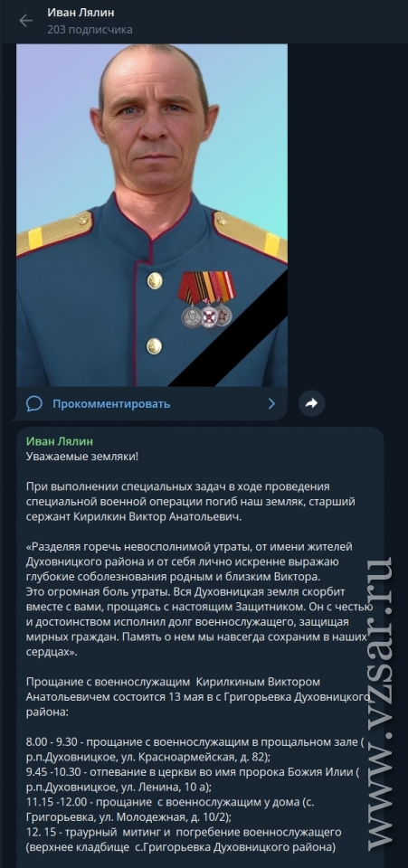
Task: Expand comments via the right chevron
Action: 271,403
